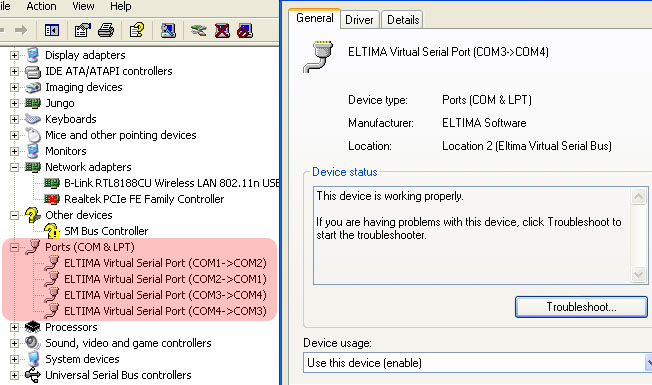
Task: Click the Help question mark toolbar icon
Action: tap(136, 30)
